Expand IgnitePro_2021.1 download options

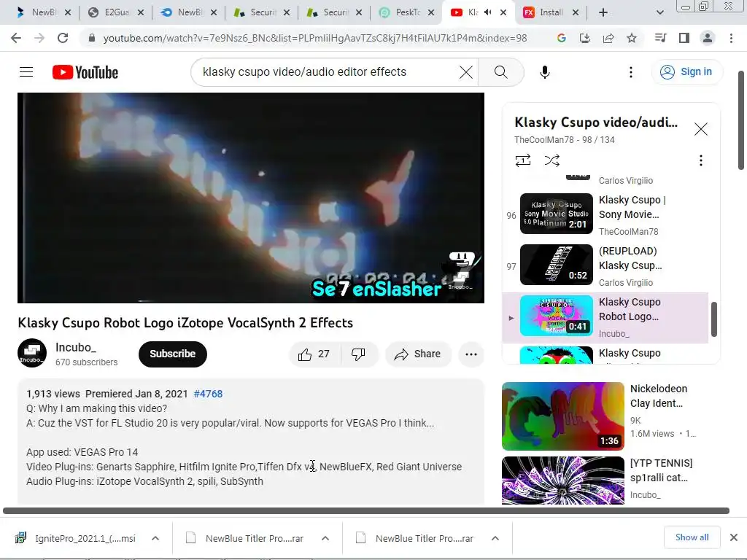pyautogui.click(x=155, y=538)
